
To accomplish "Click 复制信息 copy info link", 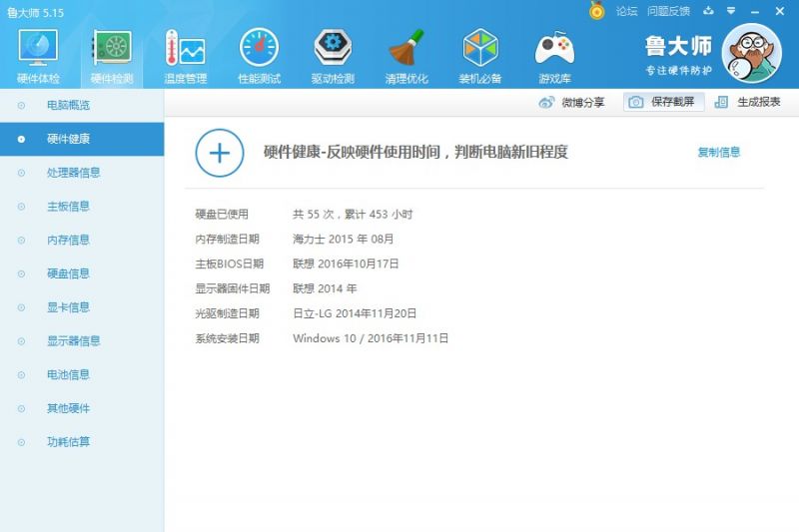I will [718, 152].
